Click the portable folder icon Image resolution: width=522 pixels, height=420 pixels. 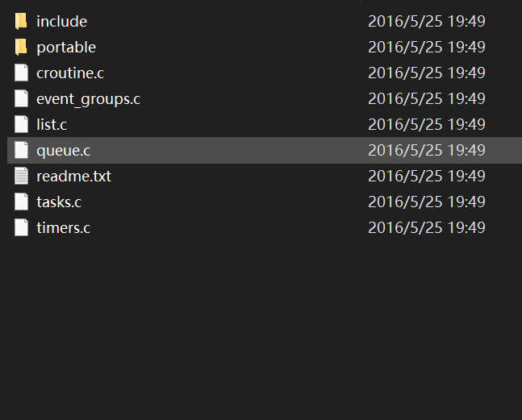[x=21, y=48]
